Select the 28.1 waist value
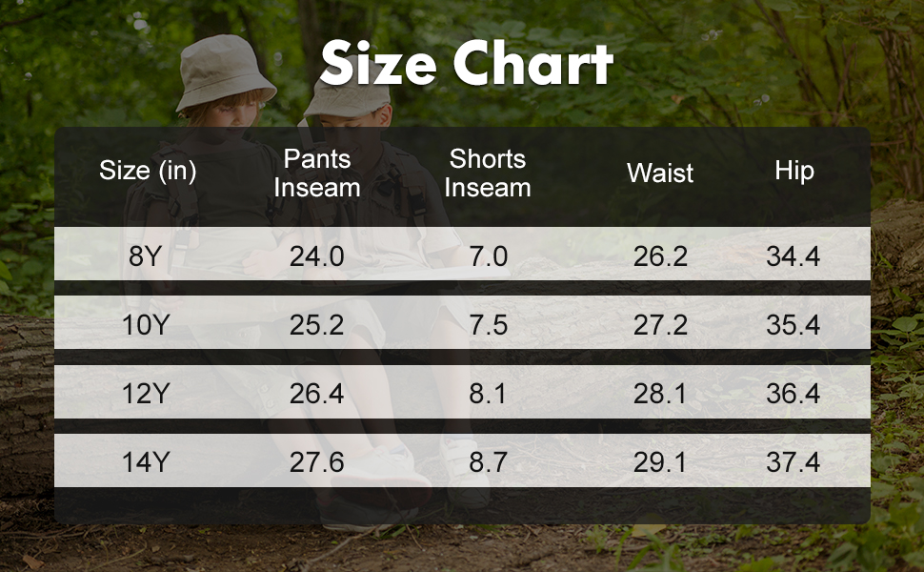Screen dimensions: 924x572 tap(660, 394)
